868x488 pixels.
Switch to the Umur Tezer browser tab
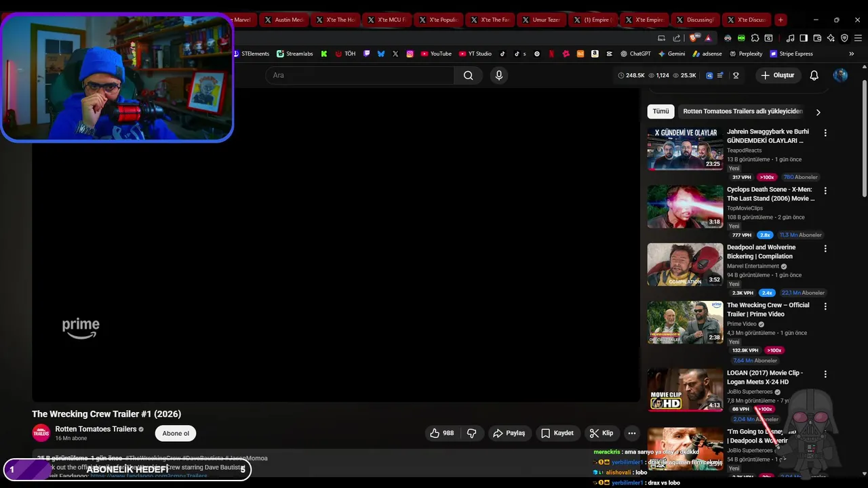tap(541, 20)
